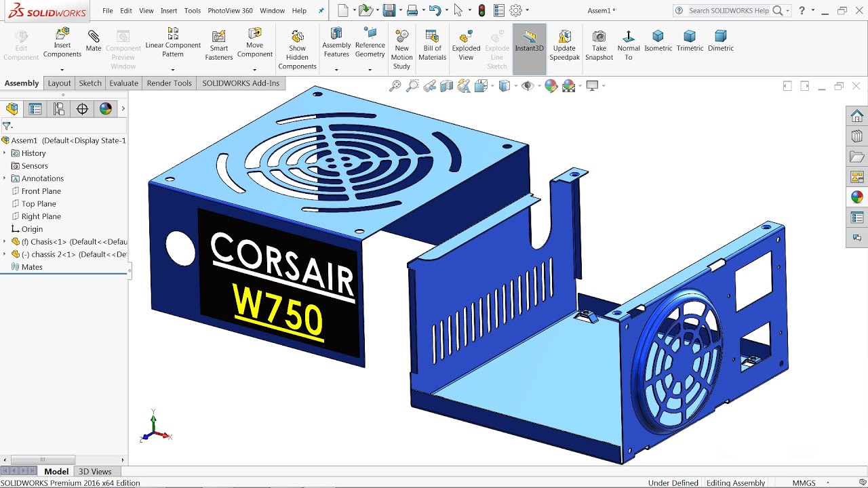Select Origin in feature tree

[32, 229]
